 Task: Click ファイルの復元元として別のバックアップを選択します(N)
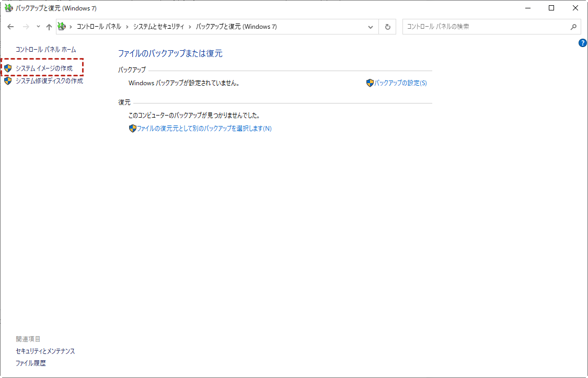pos(204,129)
